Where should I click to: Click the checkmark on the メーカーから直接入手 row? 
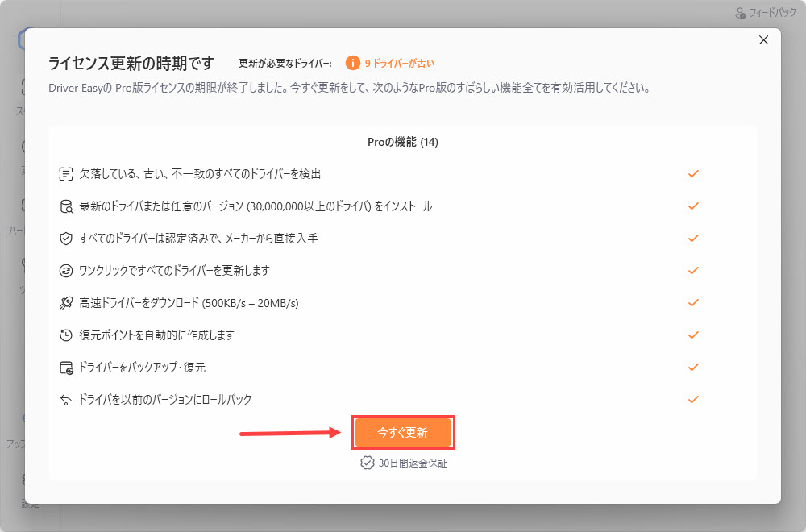693,239
